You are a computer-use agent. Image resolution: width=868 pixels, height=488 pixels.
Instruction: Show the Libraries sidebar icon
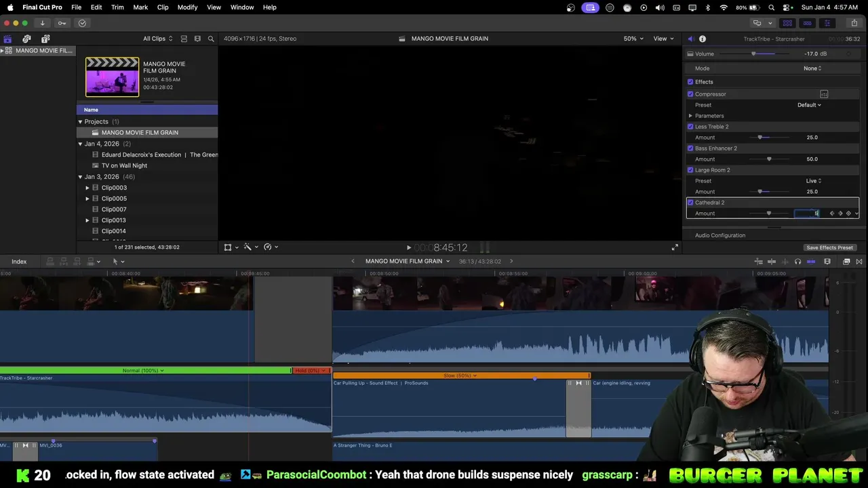click(7, 39)
